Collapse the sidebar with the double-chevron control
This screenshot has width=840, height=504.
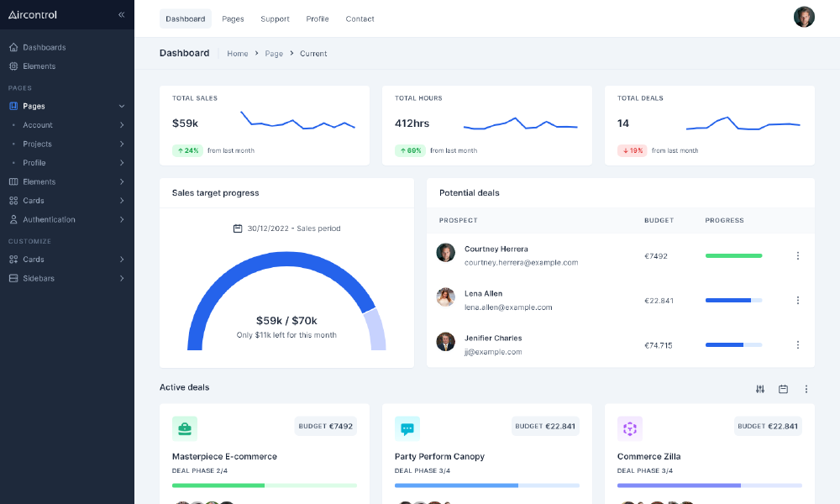pyautogui.click(x=121, y=14)
